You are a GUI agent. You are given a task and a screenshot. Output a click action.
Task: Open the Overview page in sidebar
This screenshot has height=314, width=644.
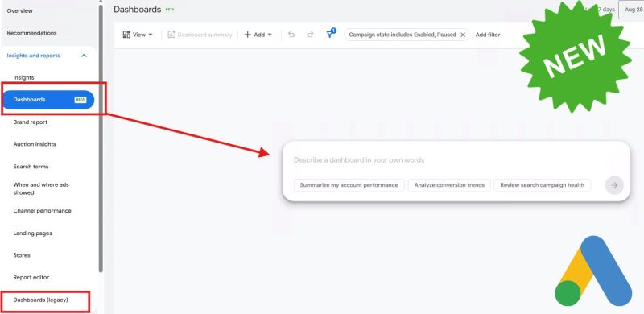[19, 11]
